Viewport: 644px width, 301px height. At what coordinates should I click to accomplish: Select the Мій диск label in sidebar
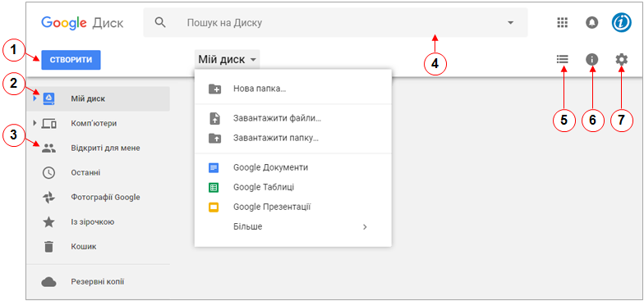[87, 98]
